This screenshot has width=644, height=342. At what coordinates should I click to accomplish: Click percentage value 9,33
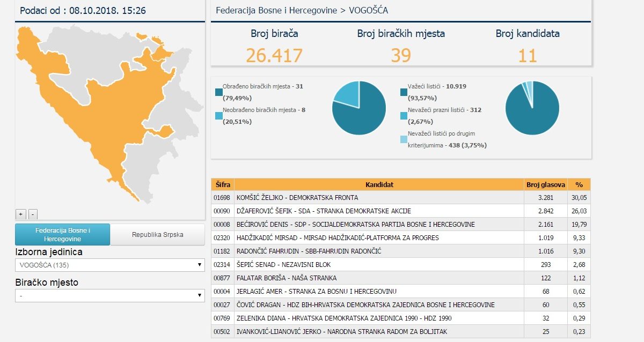[x=580, y=238]
